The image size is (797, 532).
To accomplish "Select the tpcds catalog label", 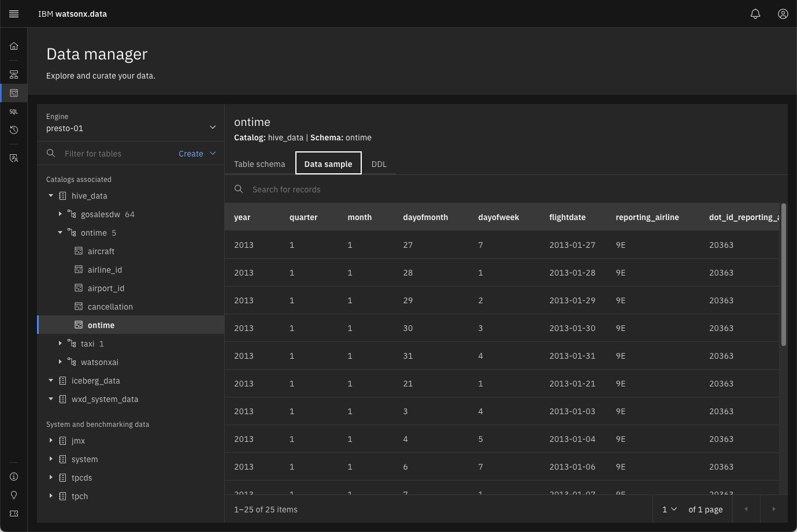I will click(x=82, y=478).
